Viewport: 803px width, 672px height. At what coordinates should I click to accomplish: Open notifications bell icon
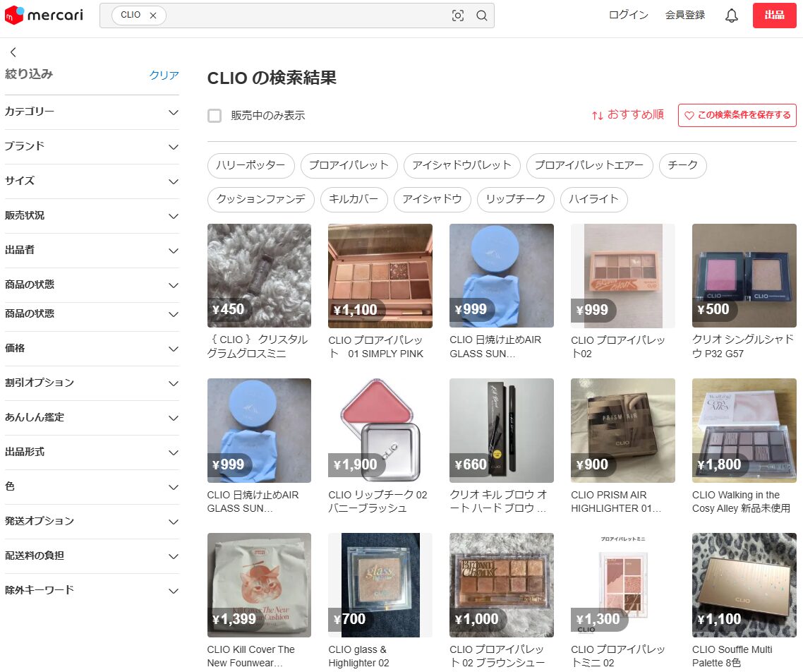pos(731,16)
